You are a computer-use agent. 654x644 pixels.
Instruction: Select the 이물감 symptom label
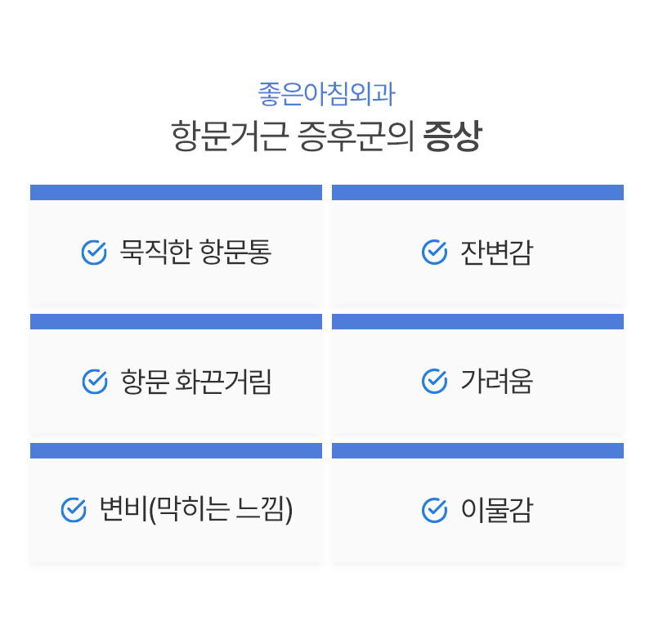click(496, 510)
